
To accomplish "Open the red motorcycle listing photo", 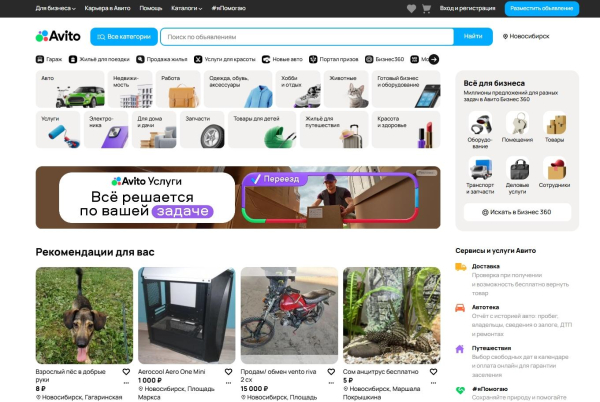I will (289, 316).
